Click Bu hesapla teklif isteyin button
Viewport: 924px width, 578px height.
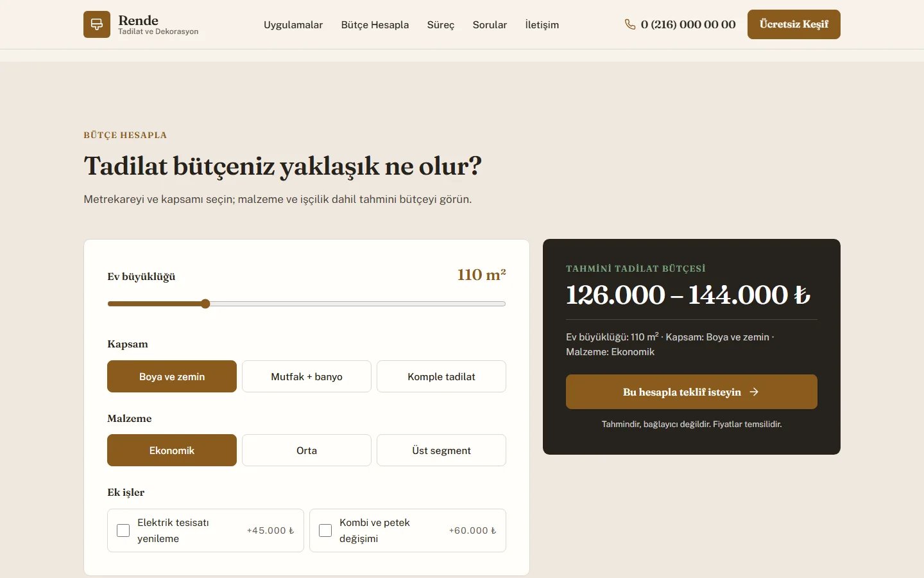point(692,392)
